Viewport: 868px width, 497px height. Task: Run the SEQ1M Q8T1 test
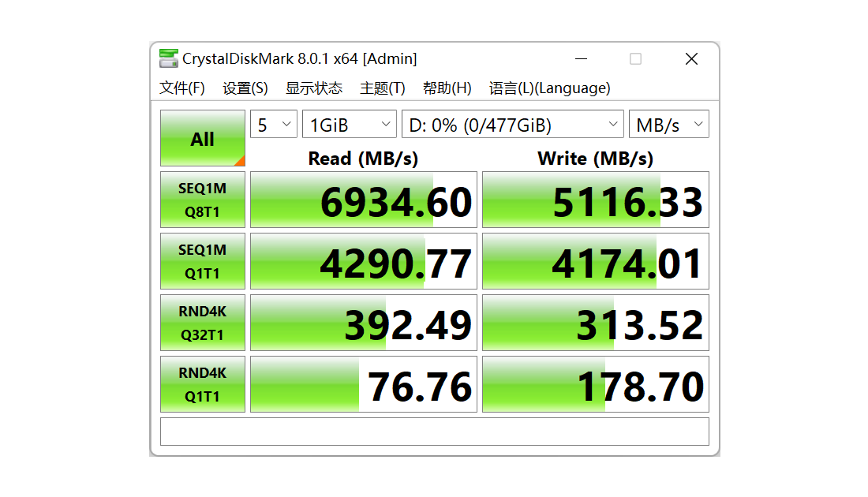coord(203,200)
